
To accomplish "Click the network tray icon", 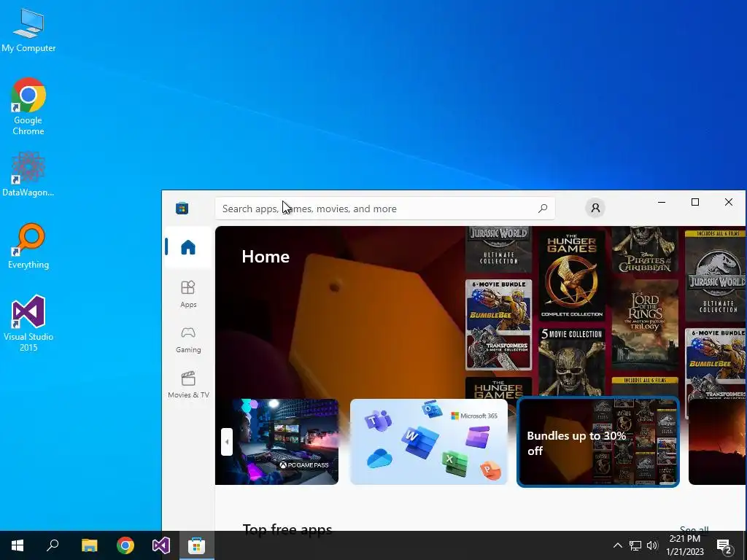I will [635, 545].
